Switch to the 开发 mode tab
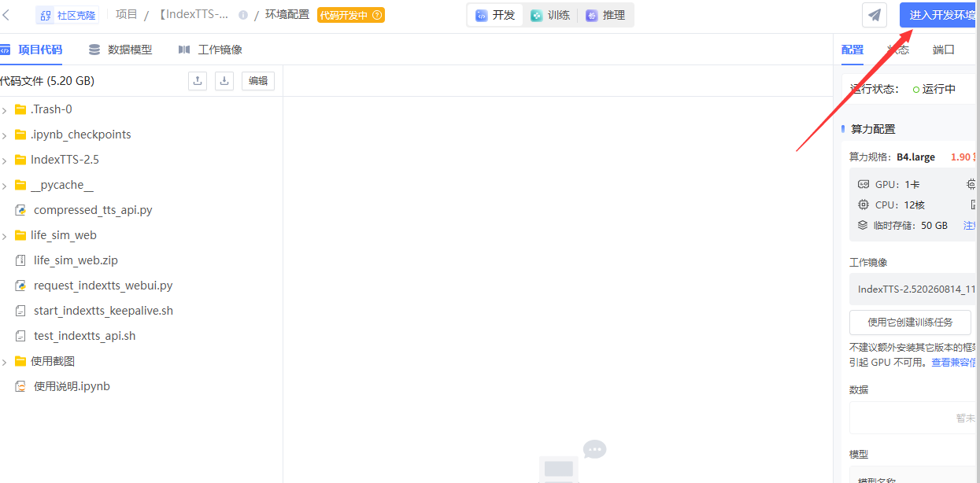The height and width of the screenshot is (483, 980). [x=495, y=15]
